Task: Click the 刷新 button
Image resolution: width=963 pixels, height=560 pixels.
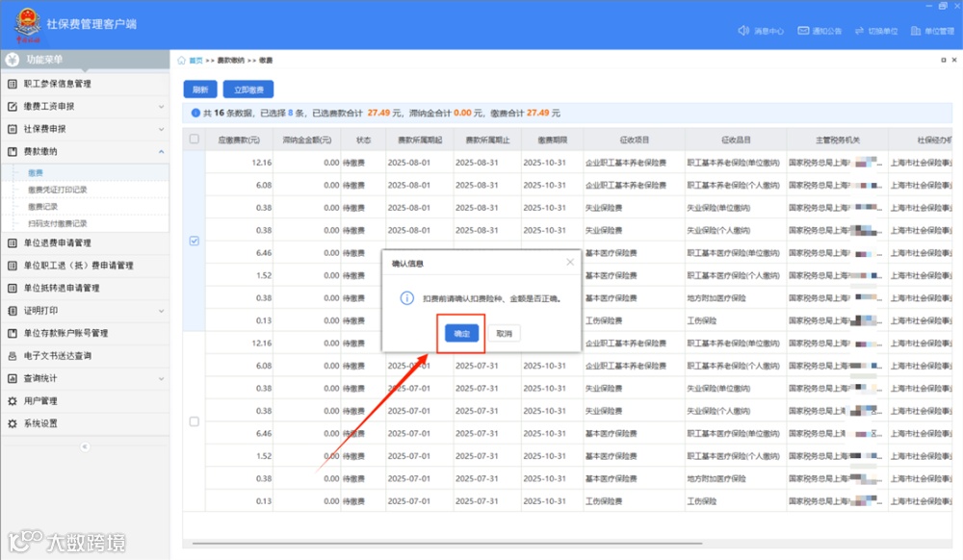Action: pyautogui.click(x=200, y=89)
